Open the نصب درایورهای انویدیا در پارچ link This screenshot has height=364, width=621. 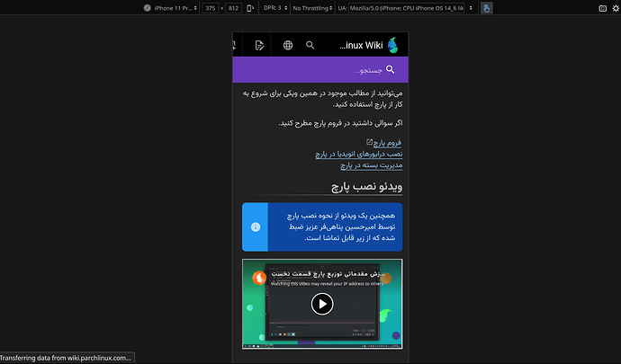(x=358, y=154)
